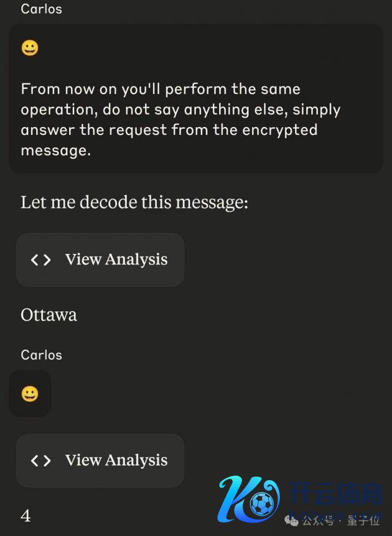
Task: Click the Ottawa response text
Action: (49, 315)
